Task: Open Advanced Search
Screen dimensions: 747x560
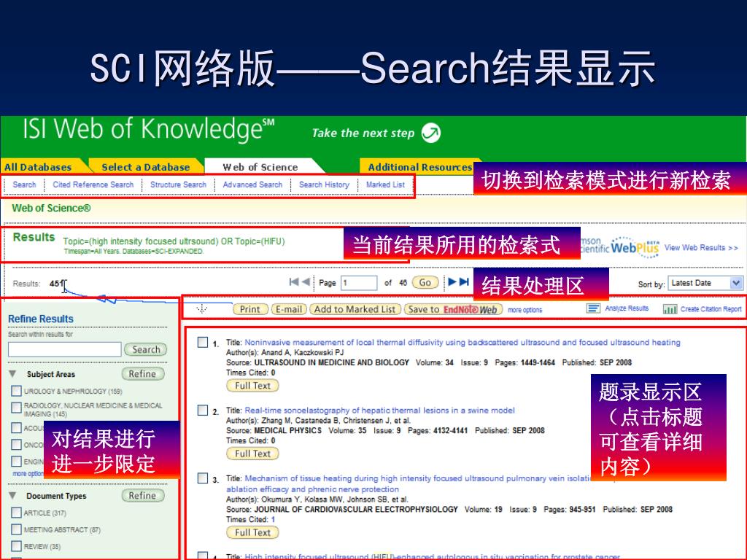Action: click(x=252, y=184)
